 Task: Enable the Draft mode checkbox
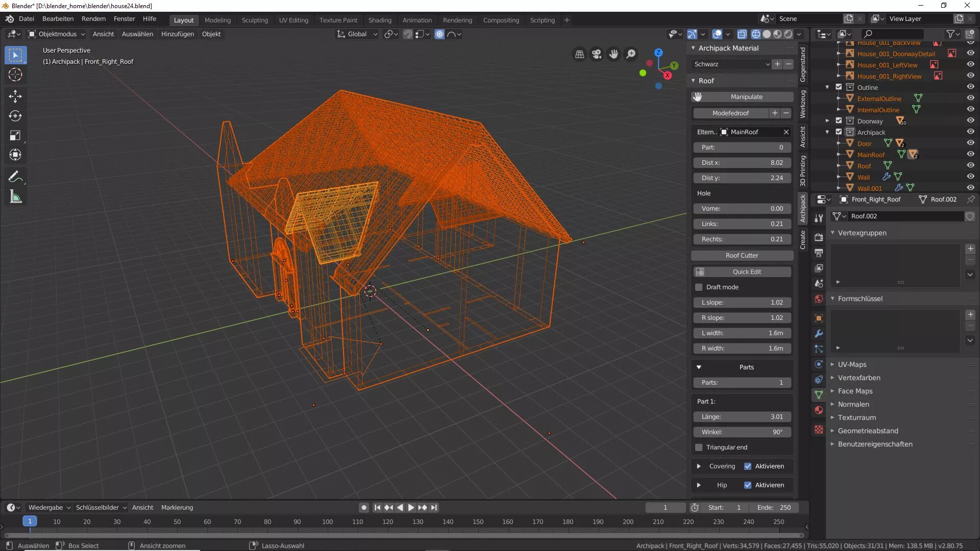pyautogui.click(x=699, y=287)
